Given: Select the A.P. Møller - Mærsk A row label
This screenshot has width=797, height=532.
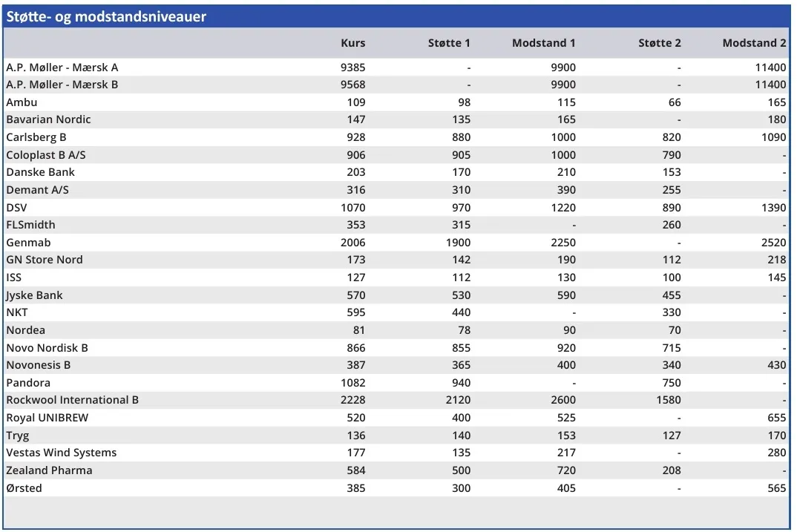Looking at the screenshot, I should click(x=62, y=68).
